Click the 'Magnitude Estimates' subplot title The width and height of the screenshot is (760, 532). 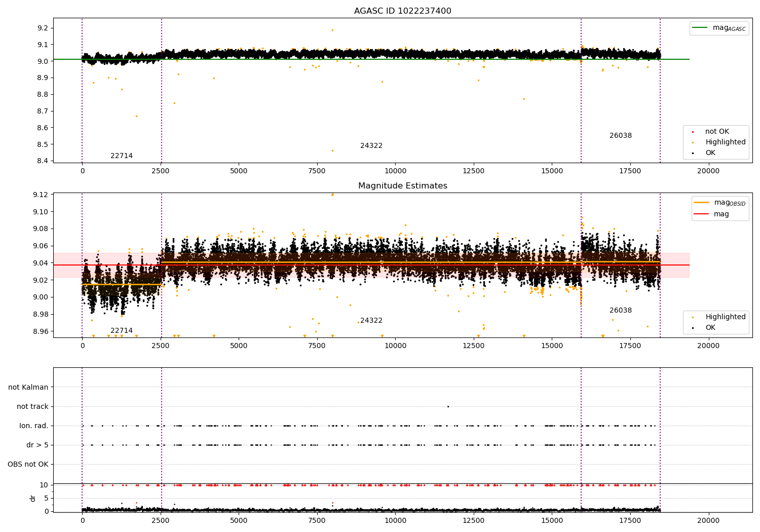click(402, 186)
